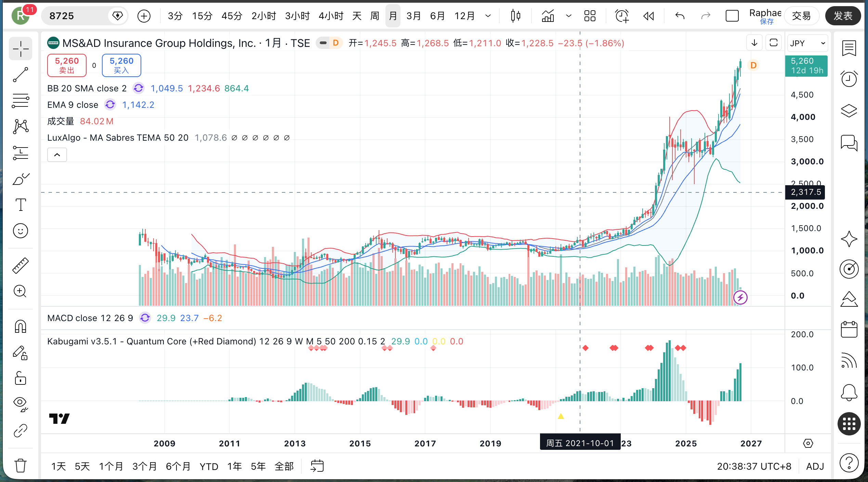Toggle the fullscreen rectangle button

pyautogui.click(x=732, y=16)
